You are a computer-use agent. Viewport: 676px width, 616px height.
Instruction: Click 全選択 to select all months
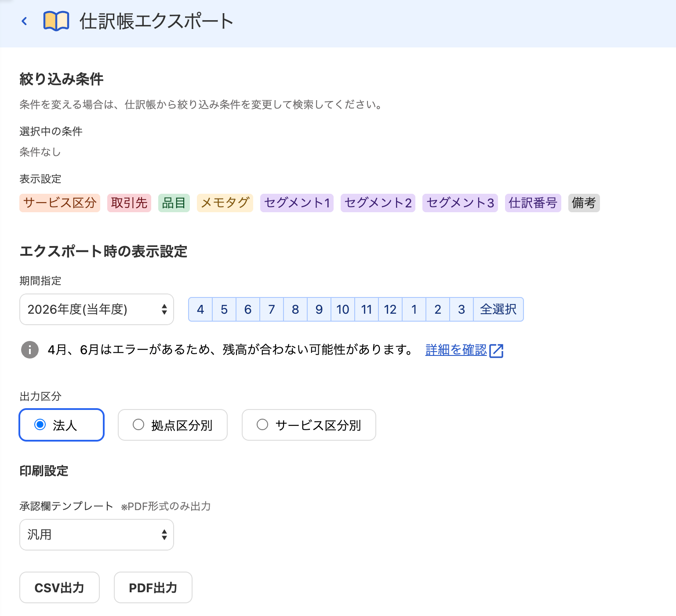coord(498,309)
